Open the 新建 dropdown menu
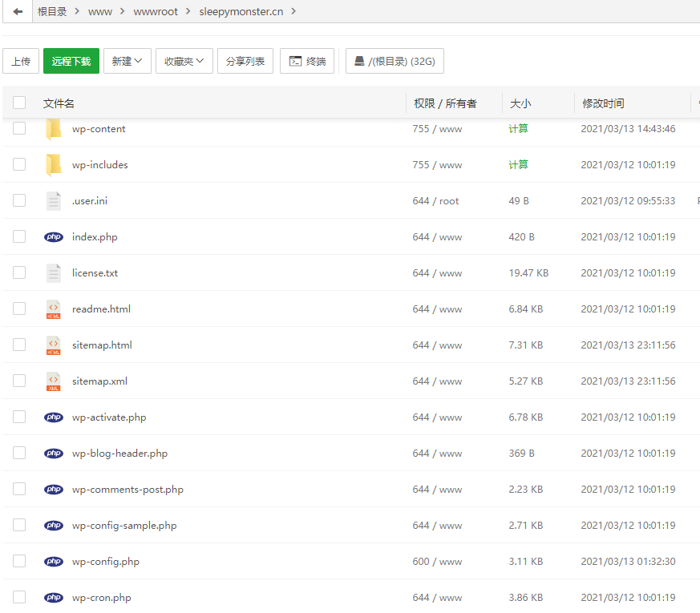This screenshot has height=613, width=700. tap(127, 61)
